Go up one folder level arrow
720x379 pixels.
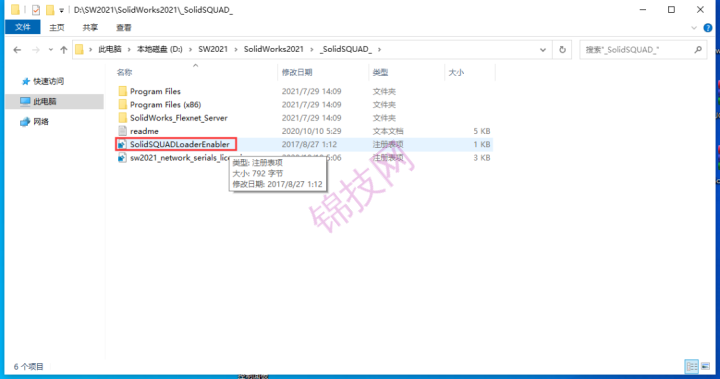click(x=63, y=50)
